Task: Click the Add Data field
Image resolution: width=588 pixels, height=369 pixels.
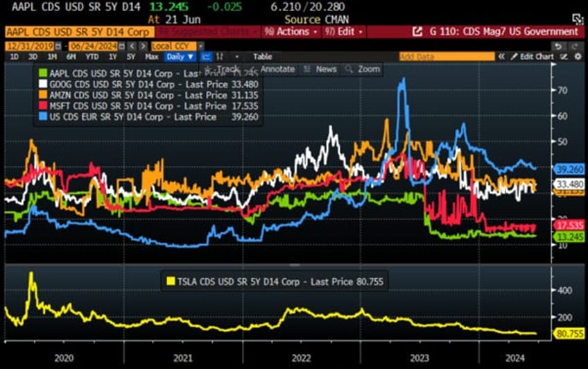Action: click(447, 57)
